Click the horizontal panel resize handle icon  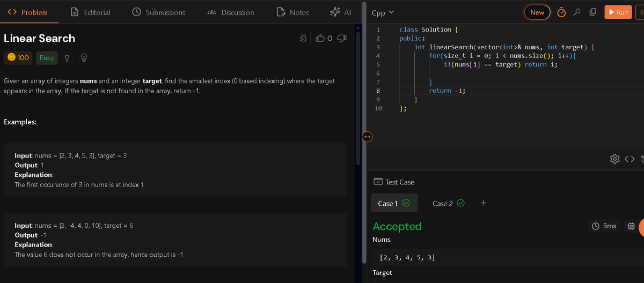pos(367,137)
